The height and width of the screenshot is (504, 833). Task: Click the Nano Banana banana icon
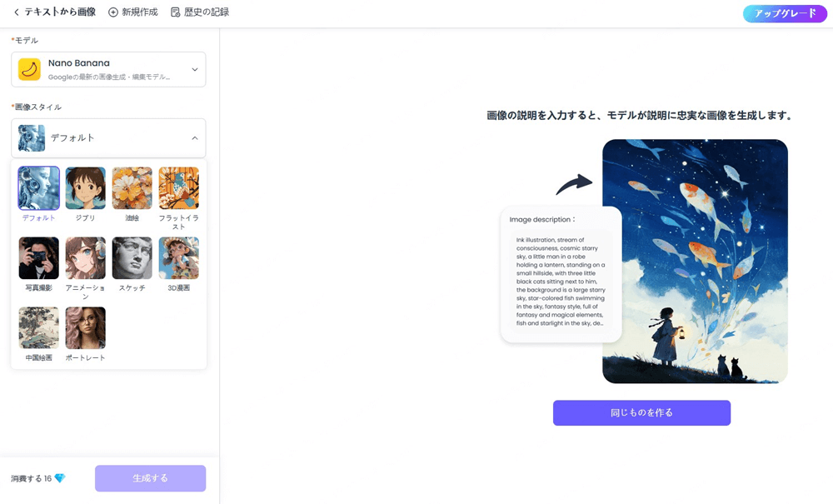click(x=29, y=70)
